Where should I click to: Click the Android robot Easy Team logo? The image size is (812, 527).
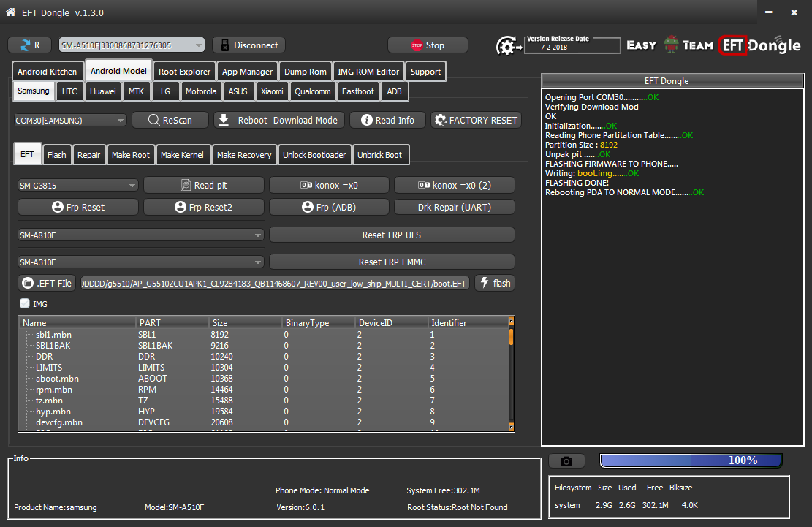671,45
